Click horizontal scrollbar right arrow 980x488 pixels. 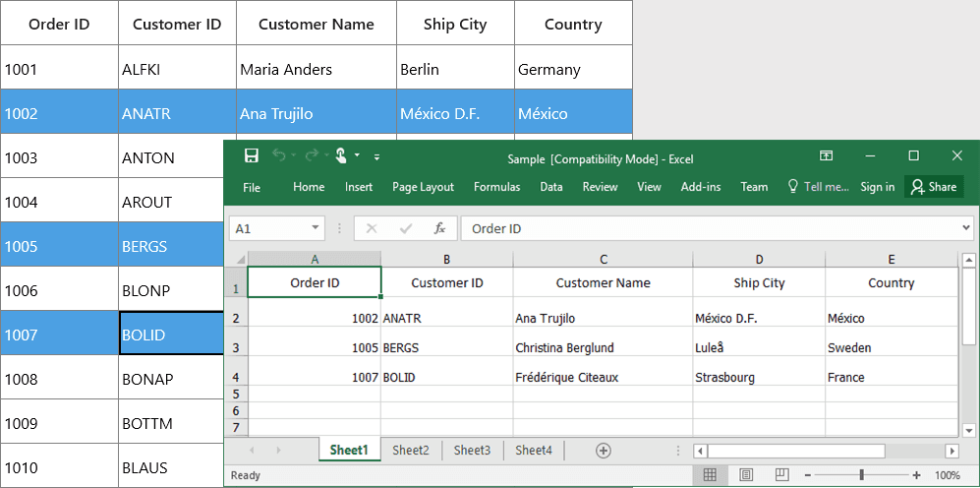(x=951, y=451)
